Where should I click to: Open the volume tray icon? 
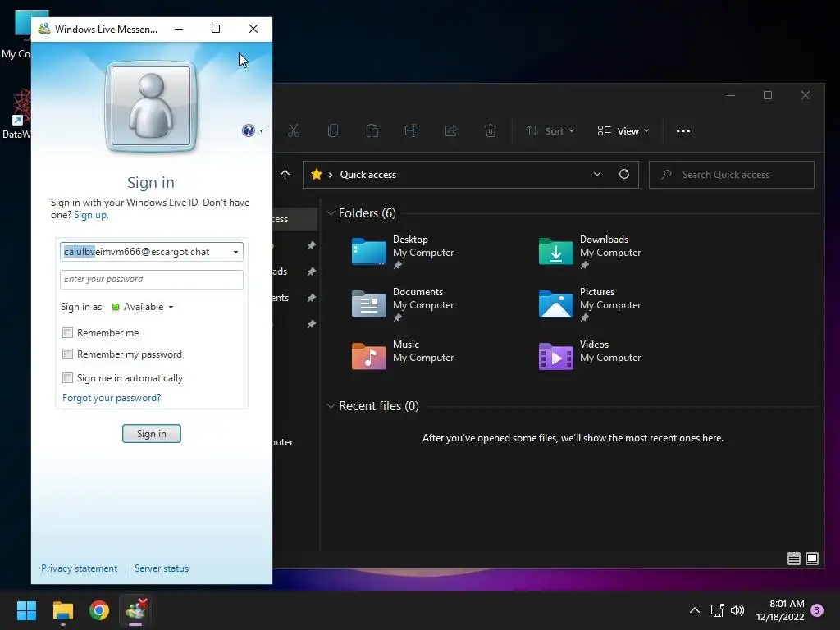(737, 610)
